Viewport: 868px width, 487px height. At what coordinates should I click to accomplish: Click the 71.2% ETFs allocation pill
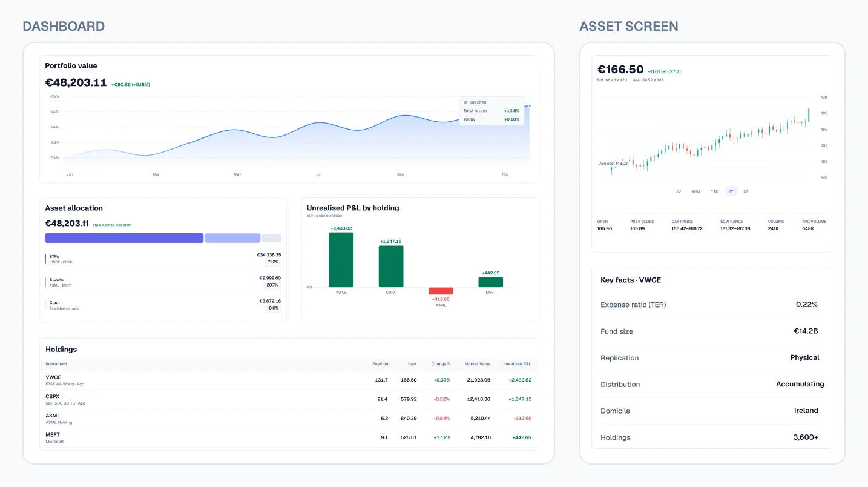pyautogui.click(x=273, y=262)
